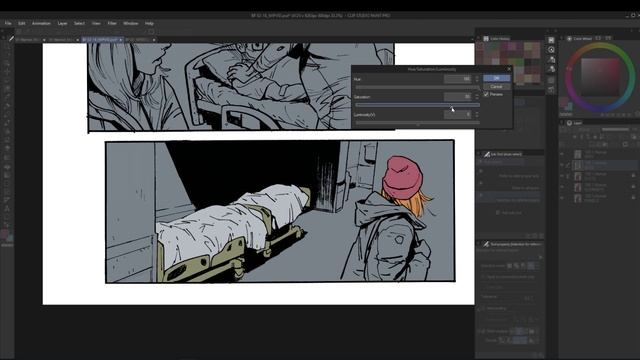Select the pen tool icon above toolbar
This screenshot has width=640, height=360.
(11, 39)
